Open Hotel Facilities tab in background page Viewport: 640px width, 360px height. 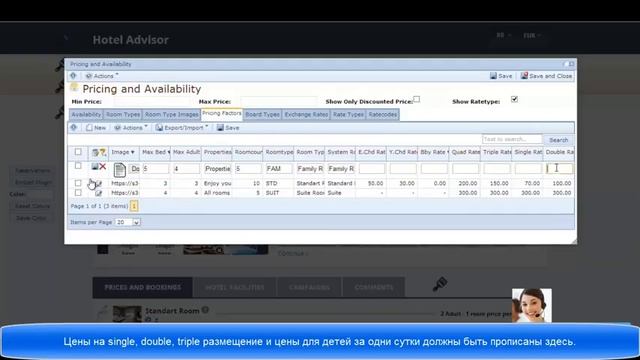tap(235, 287)
